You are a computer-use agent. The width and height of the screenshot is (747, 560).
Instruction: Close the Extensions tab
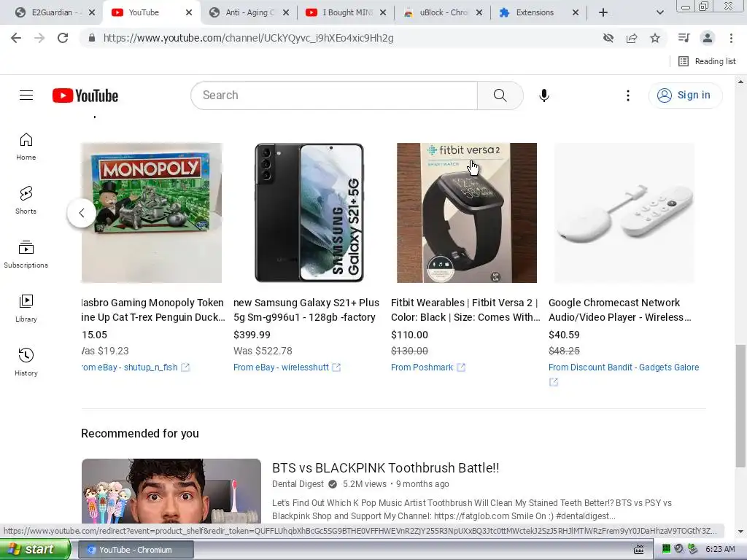(x=575, y=13)
